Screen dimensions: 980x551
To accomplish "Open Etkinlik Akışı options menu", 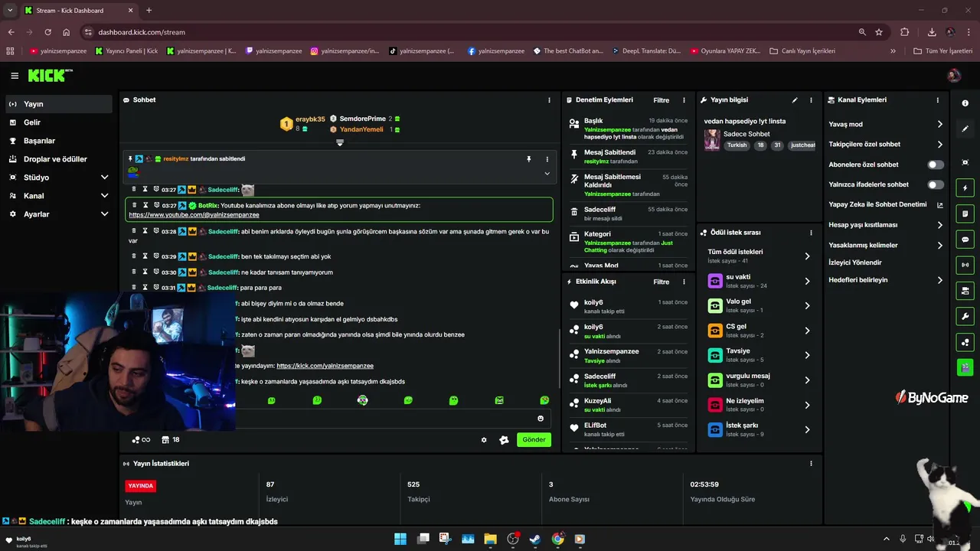I will 684,282.
